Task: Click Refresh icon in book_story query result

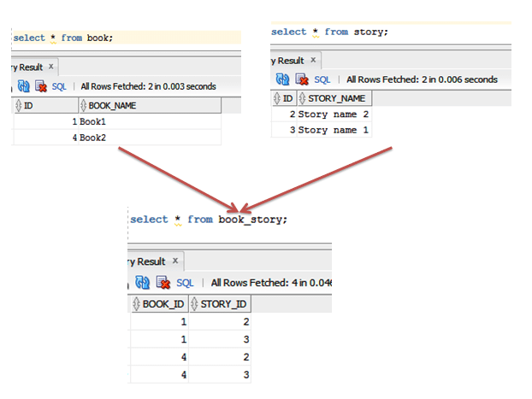Action: [144, 283]
